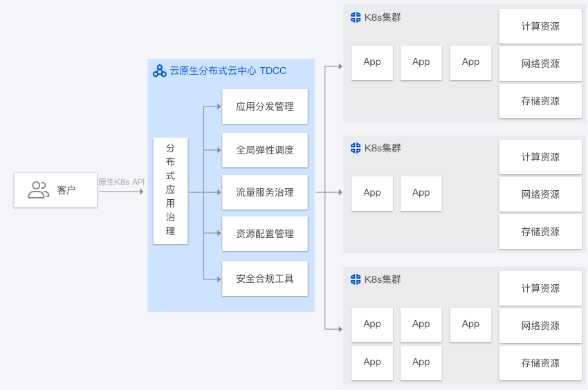This screenshot has height=390, width=588.
Task: Click the 流量服务治理 box
Action: click(265, 193)
